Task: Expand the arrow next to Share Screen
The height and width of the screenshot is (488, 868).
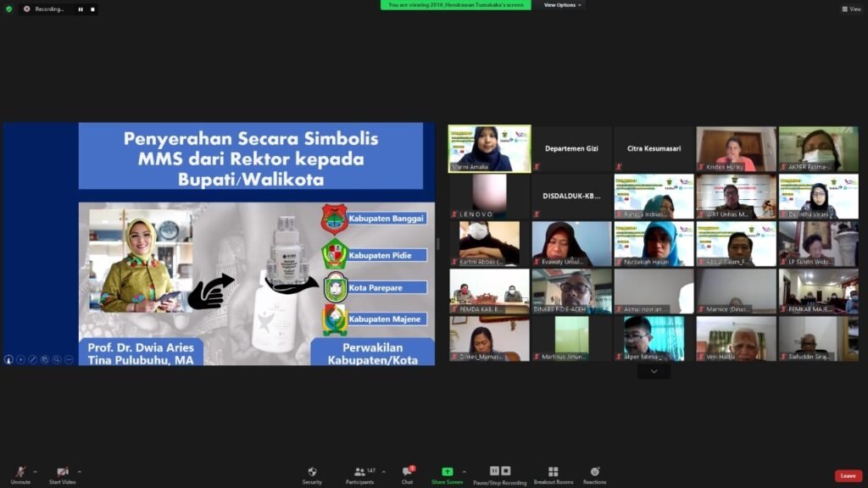Action: click(465, 472)
